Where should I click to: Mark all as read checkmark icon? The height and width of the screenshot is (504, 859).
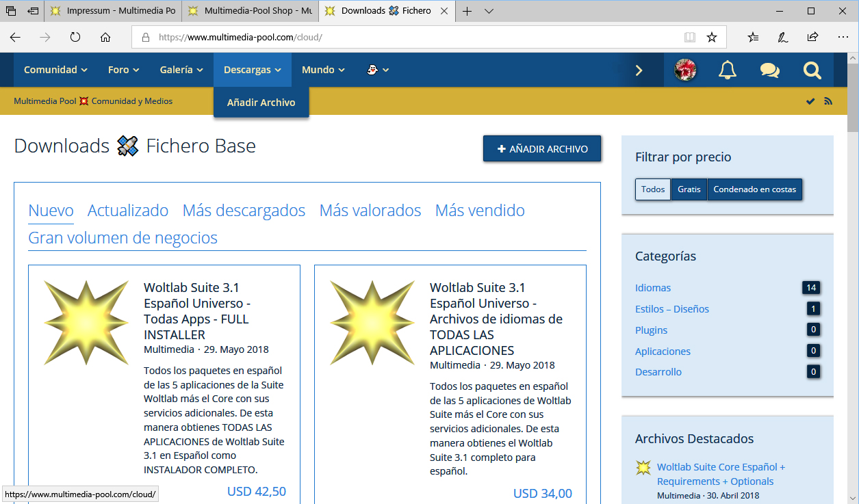pyautogui.click(x=810, y=101)
